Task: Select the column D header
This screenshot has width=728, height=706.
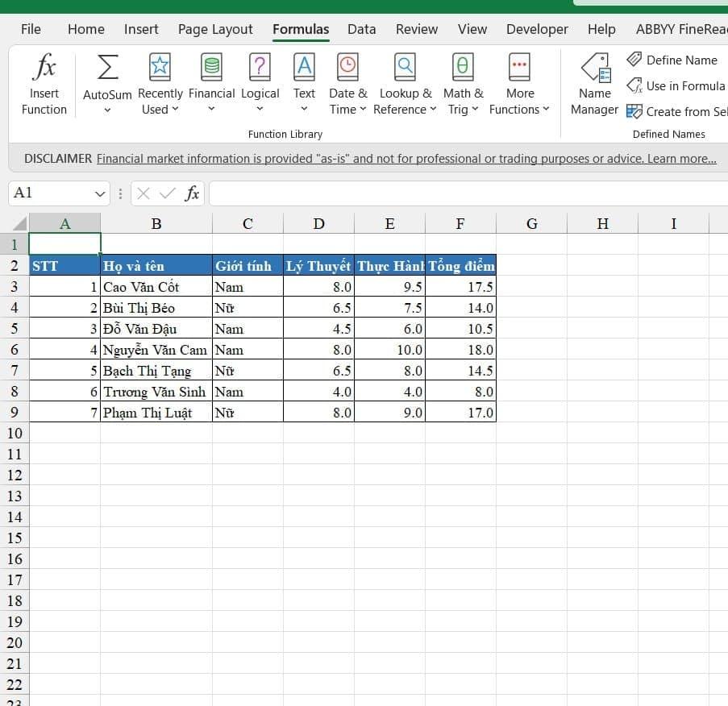Action: tap(318, 224)
